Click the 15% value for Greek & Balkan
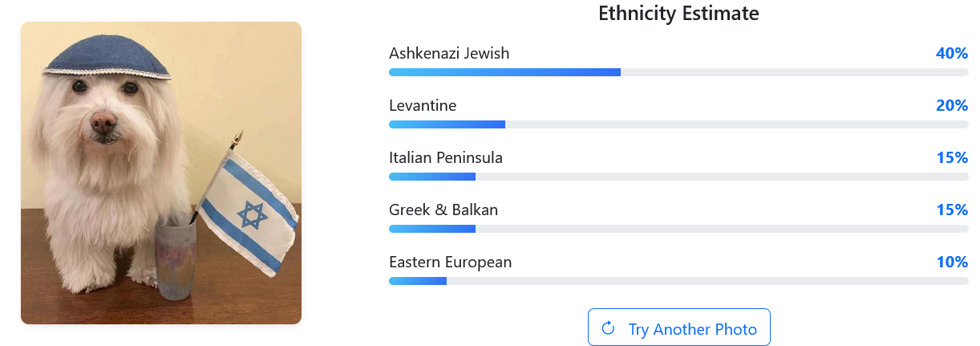Viewport: 980px width, 346px height. click(x=952, y=210)
